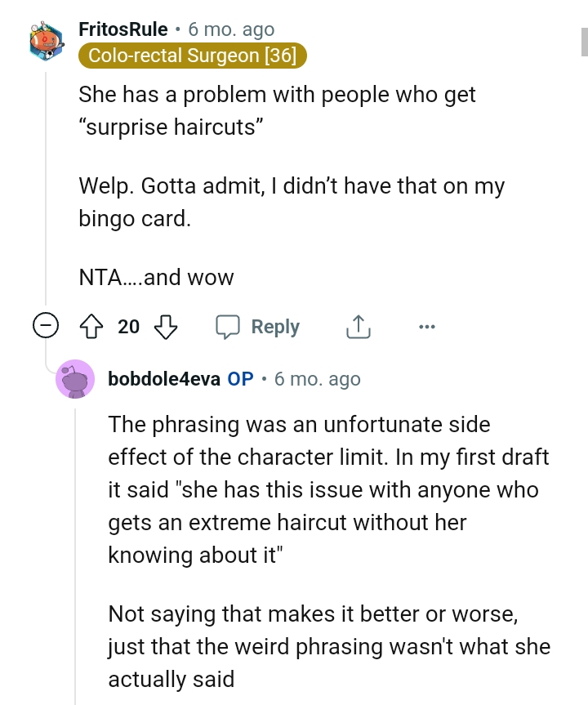
Task: Tap the blue OP label
Action: point(241,379)
